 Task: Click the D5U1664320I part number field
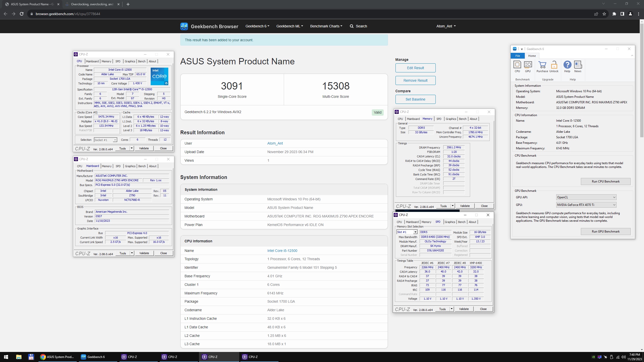tap(435, 251)
